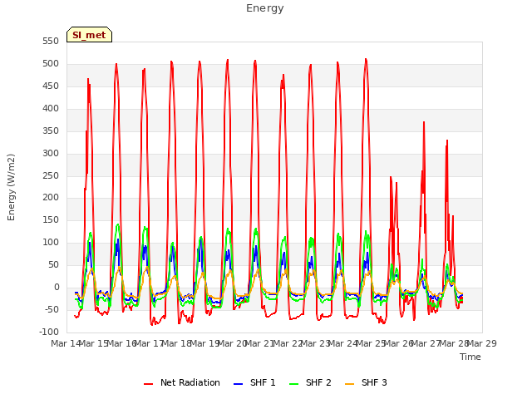Click the -50 y-axis tick label
The image size is (532, 399).
tap(52, 309)
